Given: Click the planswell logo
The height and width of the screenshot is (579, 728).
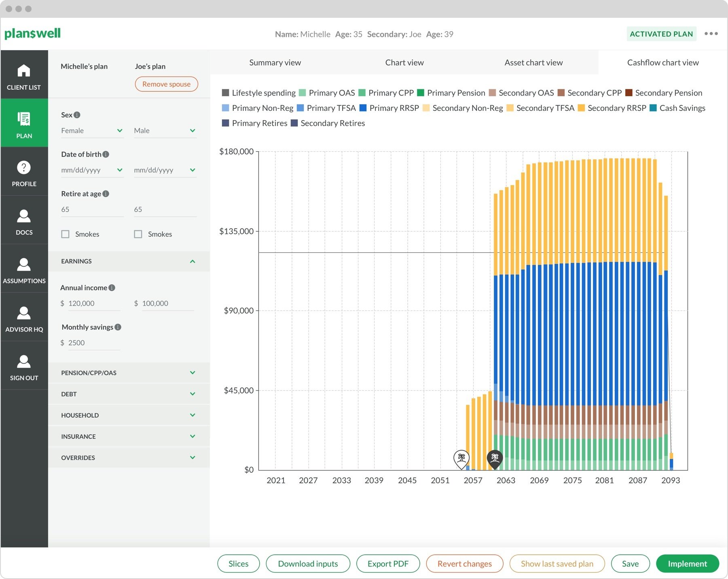Looking at the screenshot, I should (x=33, y=33).
